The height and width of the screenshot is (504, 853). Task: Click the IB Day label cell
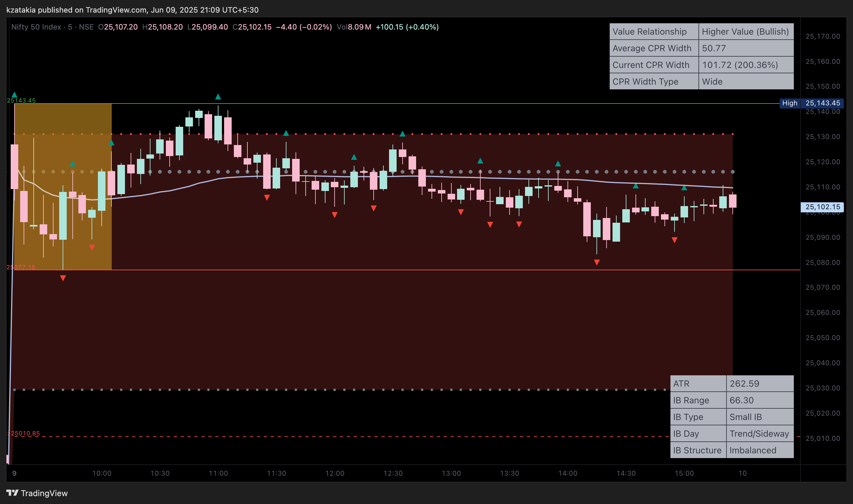tap(698, 433)
